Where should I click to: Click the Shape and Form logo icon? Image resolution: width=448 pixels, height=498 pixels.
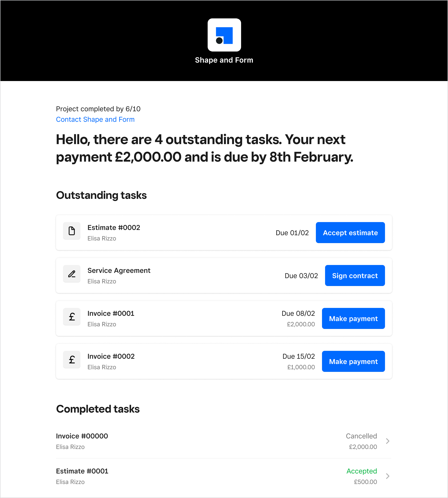(224, 35)
